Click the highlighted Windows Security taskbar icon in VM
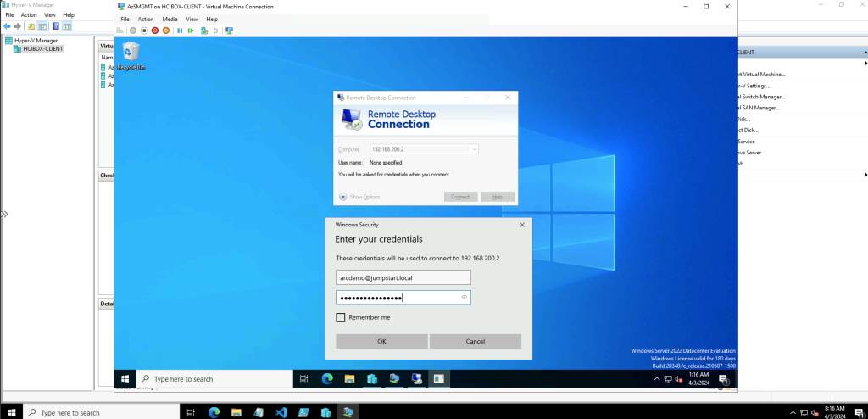Screen dimensions: 868x419 (438, 379)
